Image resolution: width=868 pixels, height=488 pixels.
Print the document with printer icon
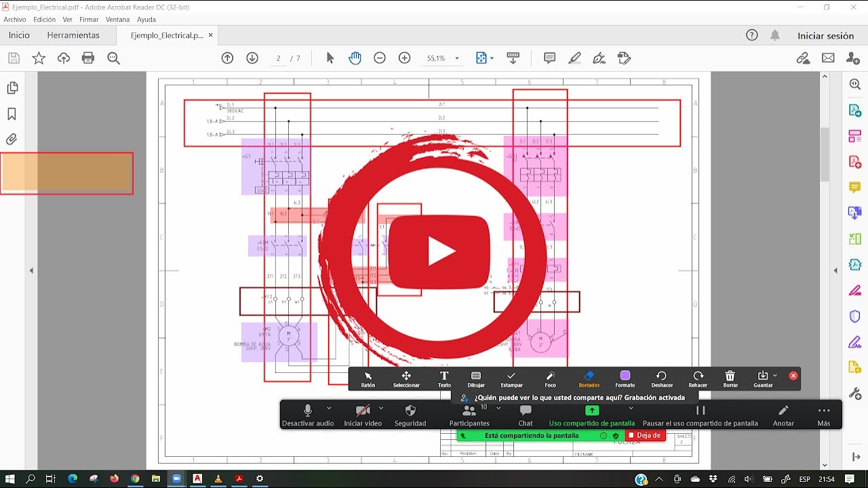point(88,58)
